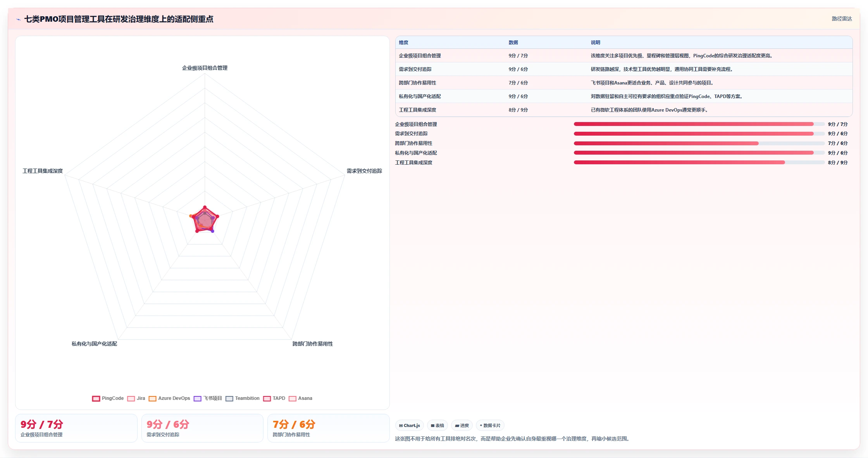The image size is (868, 458).
Task: Click the Chart.js tag chip
Action: 410,425
